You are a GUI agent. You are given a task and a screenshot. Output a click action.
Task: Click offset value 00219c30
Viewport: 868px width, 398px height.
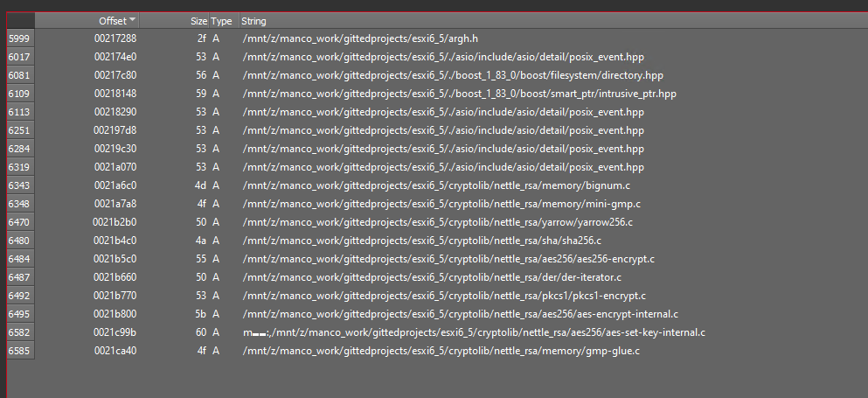tap(115, 149)
